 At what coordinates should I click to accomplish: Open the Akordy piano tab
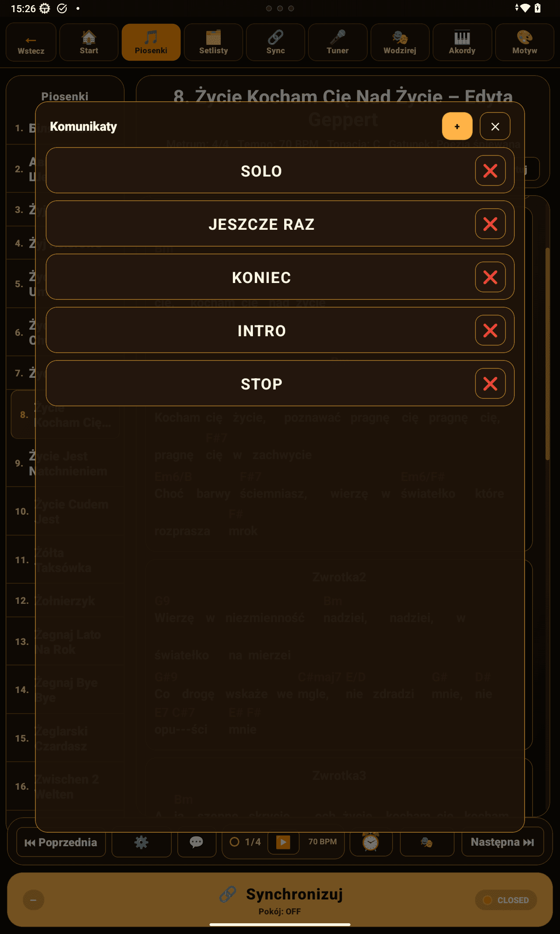462,42
